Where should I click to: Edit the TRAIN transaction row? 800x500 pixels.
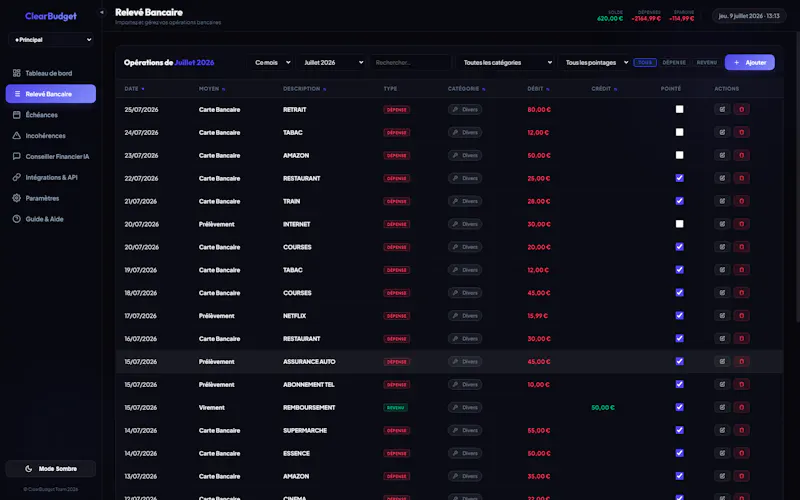point(722,201)
